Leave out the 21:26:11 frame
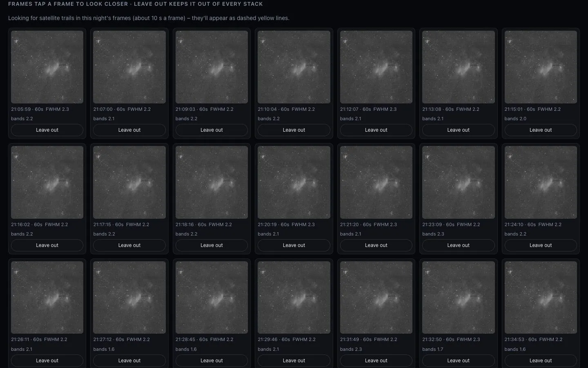588x368 pixels. point(47,361)
